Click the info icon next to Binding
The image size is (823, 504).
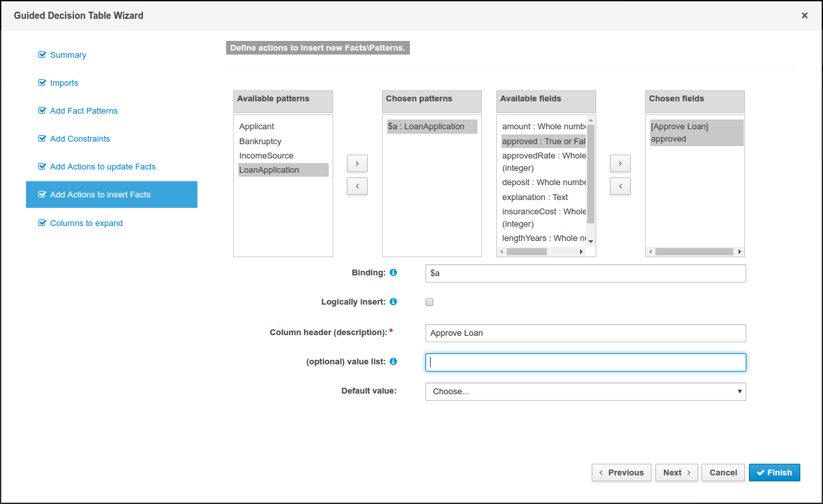click(393, 273)
